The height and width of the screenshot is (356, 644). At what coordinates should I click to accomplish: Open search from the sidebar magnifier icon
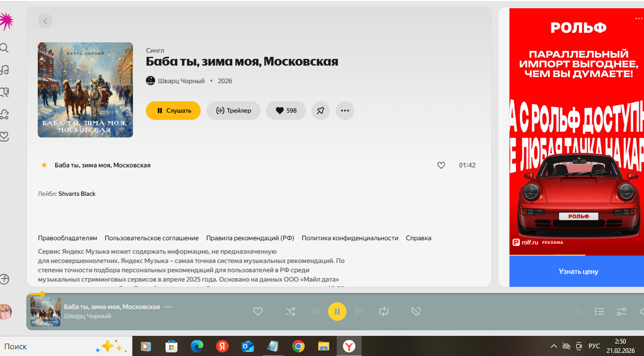(x=4, y=48)
